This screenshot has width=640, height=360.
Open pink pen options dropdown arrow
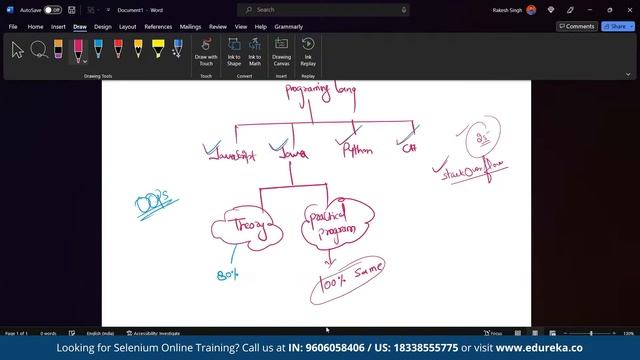tap(85, 62)
